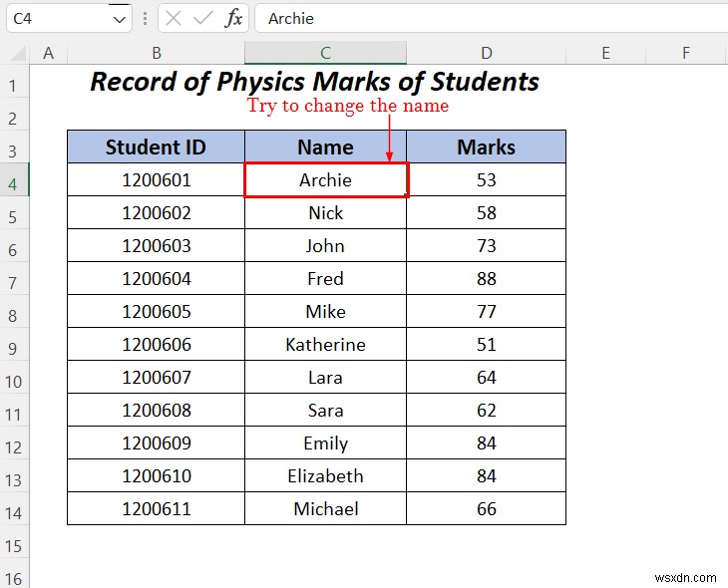728x588 pixels.
Task: Select Elizabeth's marks cell in row 13
Action: (486, 476)
